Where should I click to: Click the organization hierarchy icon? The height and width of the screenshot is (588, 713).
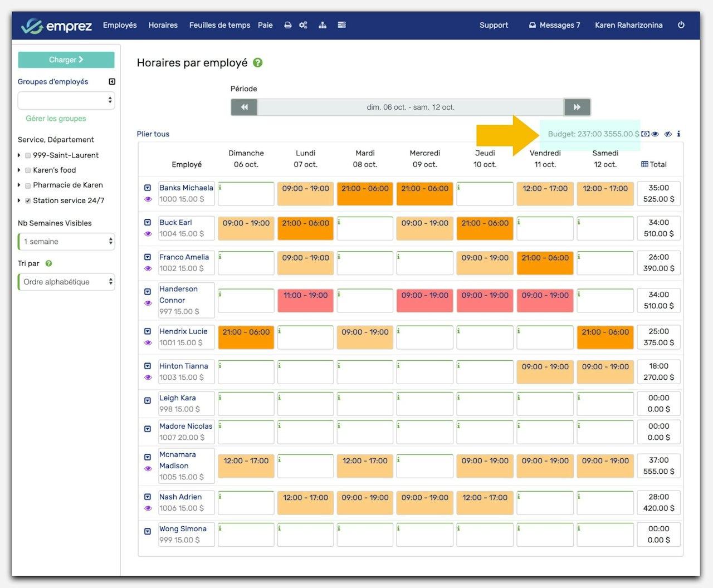(323, 25)
